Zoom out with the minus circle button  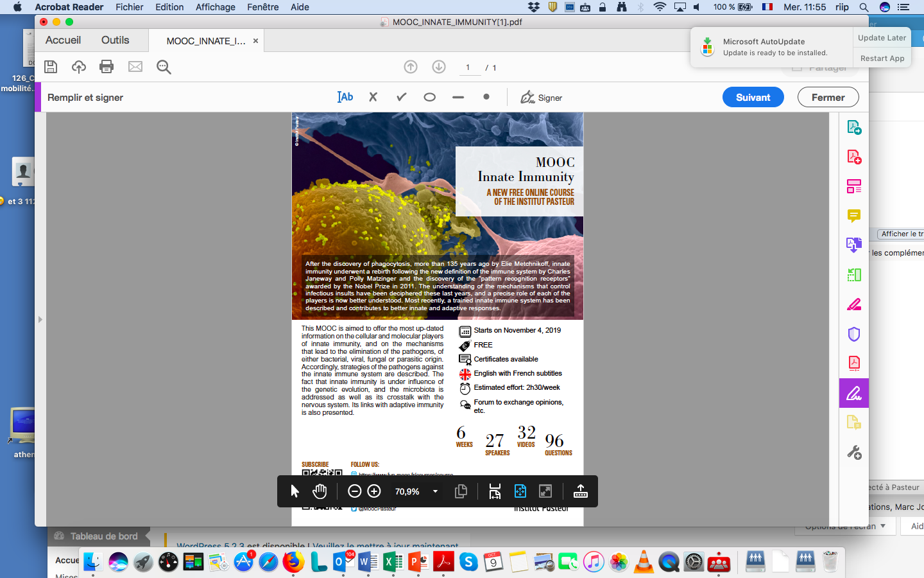point(354,491)
